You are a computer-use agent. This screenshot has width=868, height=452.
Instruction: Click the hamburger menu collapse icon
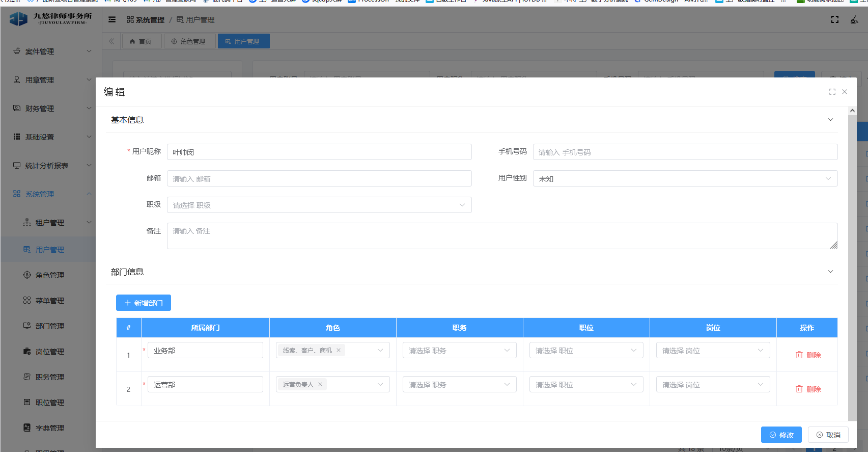click(112, 20)
